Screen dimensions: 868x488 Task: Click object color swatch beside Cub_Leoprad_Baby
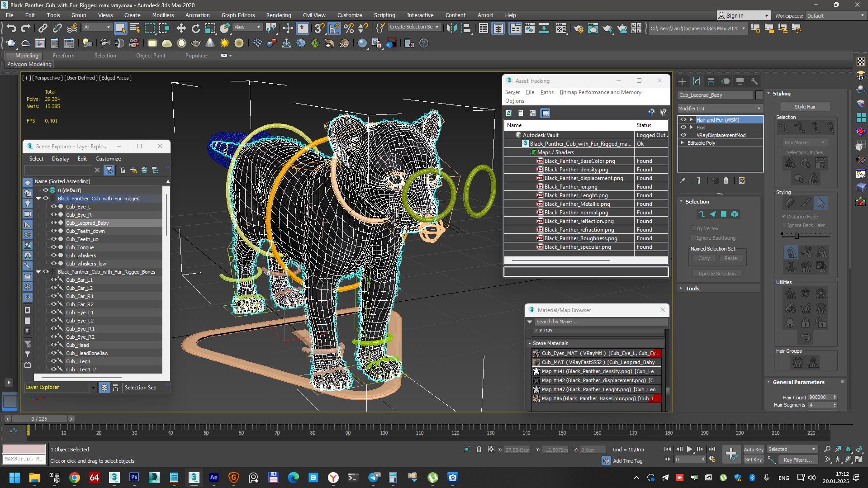click(x=759, y=95)
